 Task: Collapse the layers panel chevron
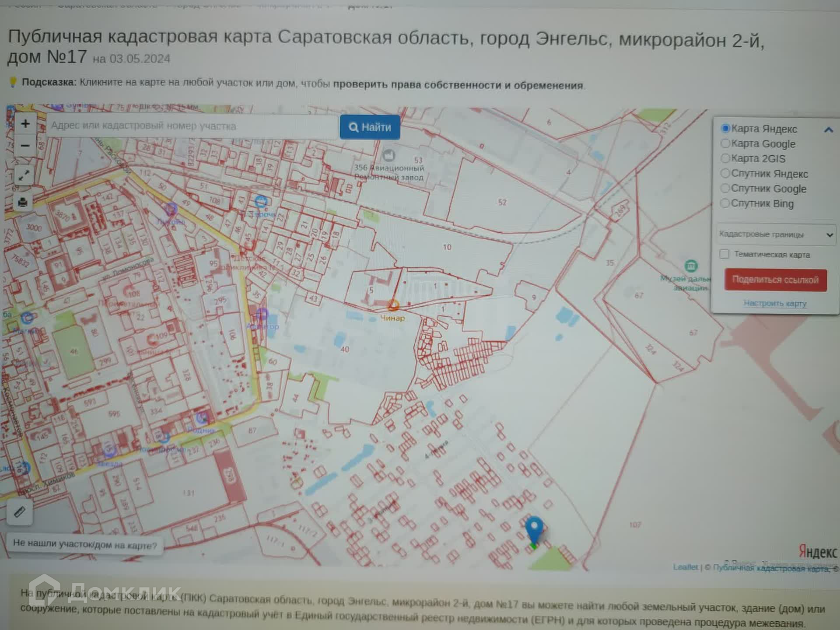(828, 130)
